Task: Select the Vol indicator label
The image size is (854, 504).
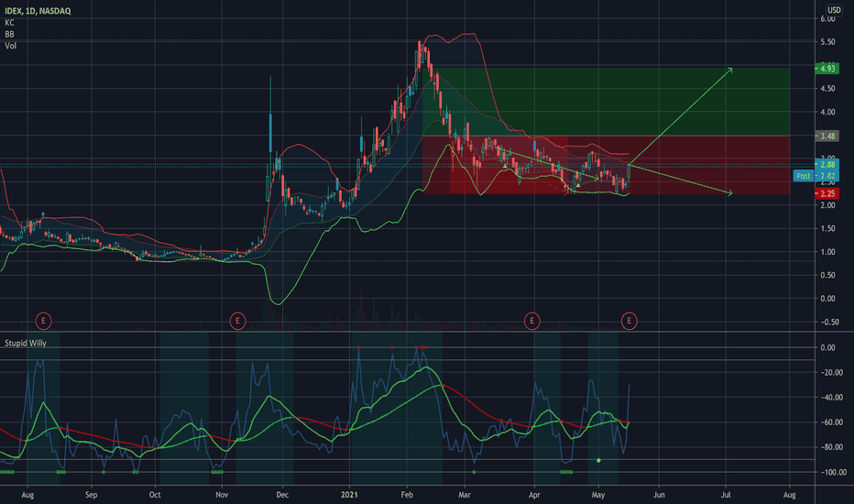Action: point(10,46)
